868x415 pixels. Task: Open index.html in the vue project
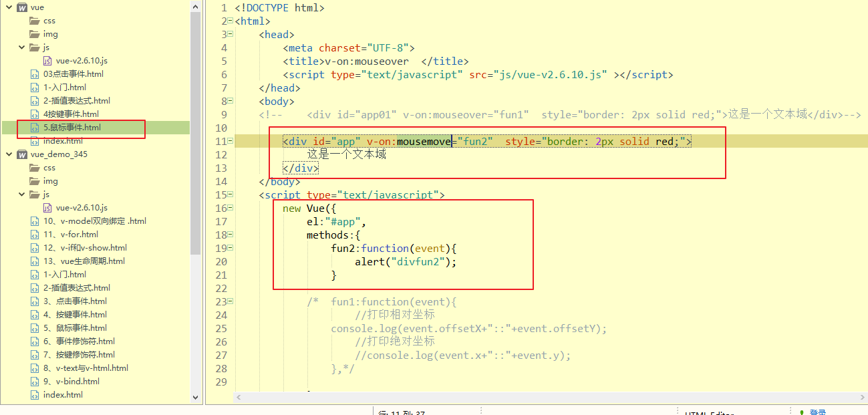(63, 141)
